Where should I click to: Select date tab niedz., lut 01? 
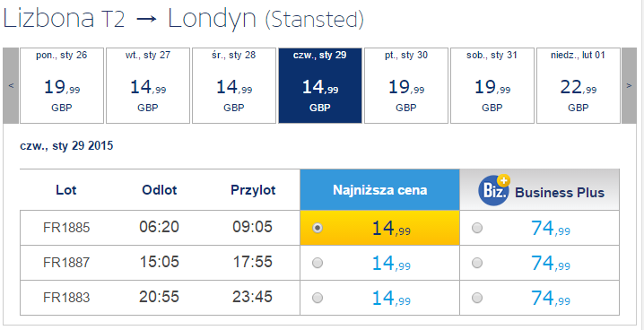579,85
